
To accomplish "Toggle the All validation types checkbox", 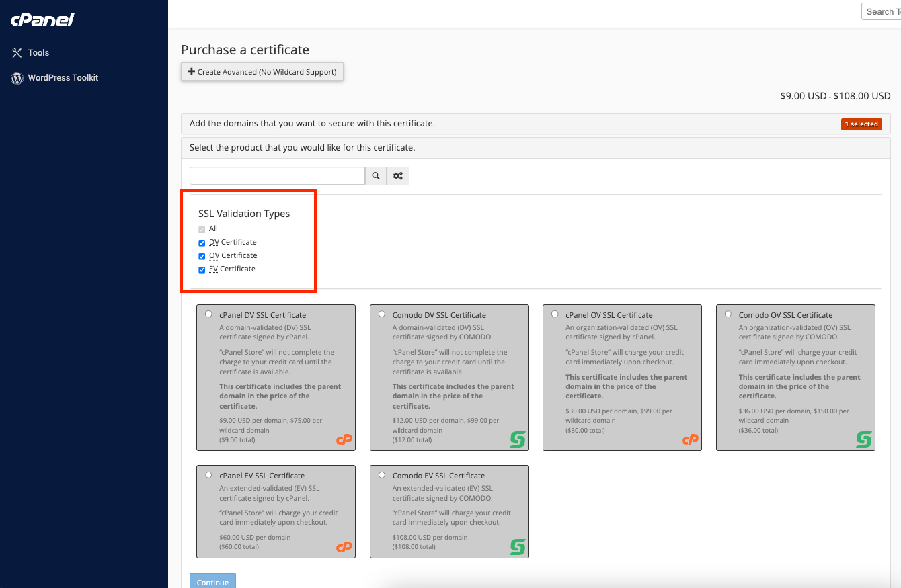I will [202, 229].
